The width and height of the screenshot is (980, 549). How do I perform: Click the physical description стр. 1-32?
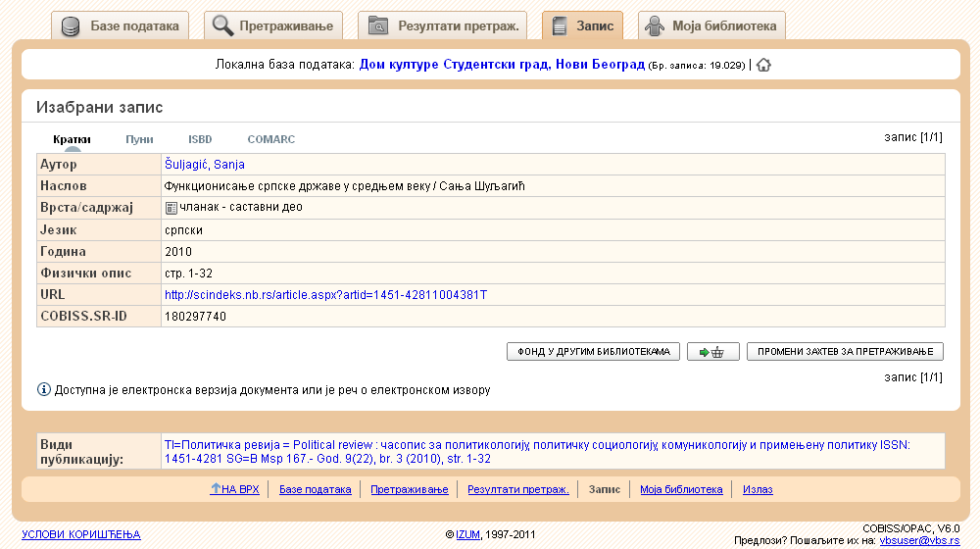(x=188, y=274)
